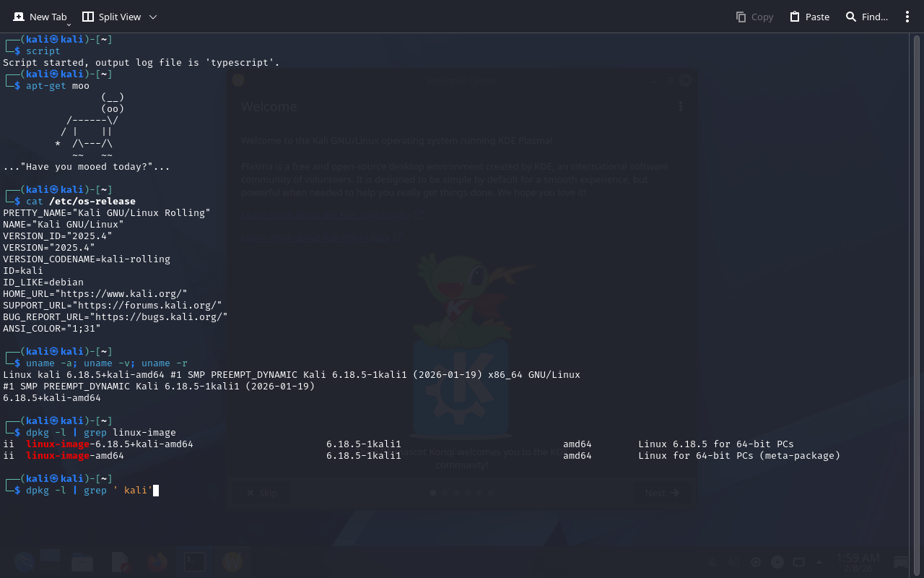Open the Find search bar

tap(866, 17)
